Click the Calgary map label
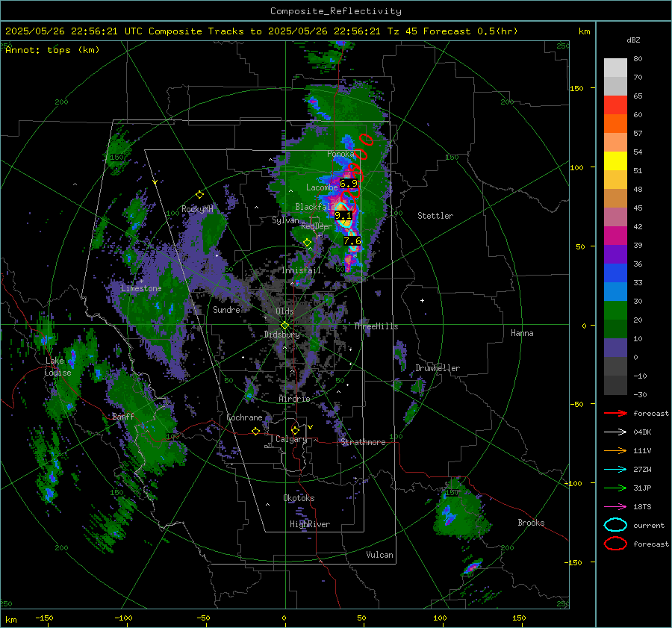672x628 pixels. pyautogui.click(x=291, y=439)
